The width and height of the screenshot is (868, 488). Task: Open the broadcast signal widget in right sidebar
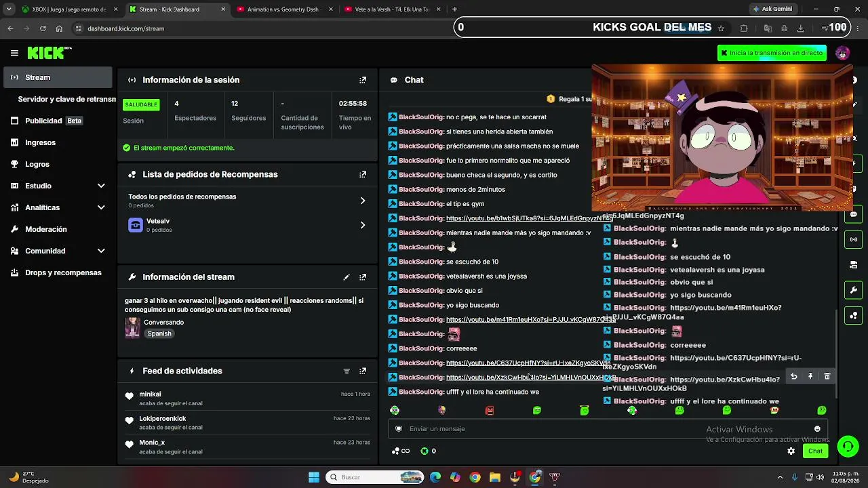click(x=853, y=239)
